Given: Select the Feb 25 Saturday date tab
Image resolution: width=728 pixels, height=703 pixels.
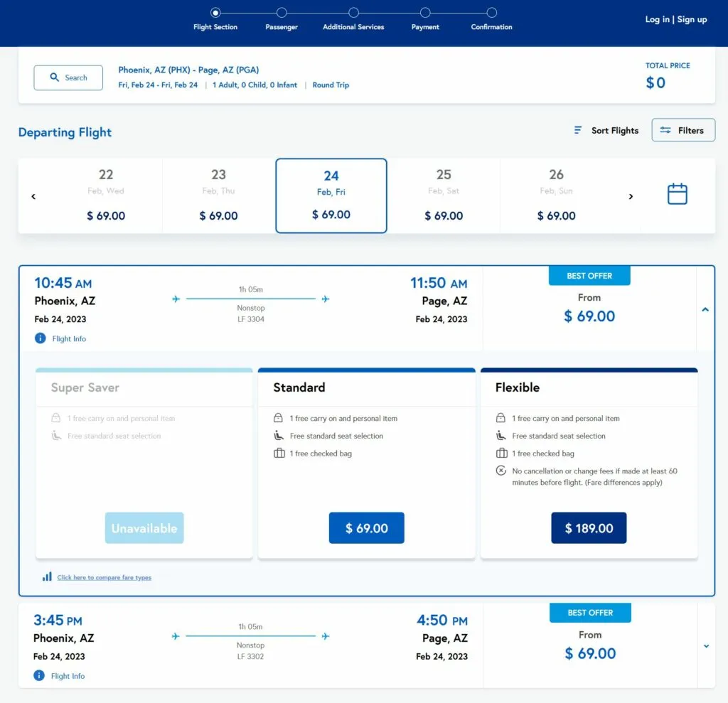Looking at the screenshot, I should [x=444, y=195].
